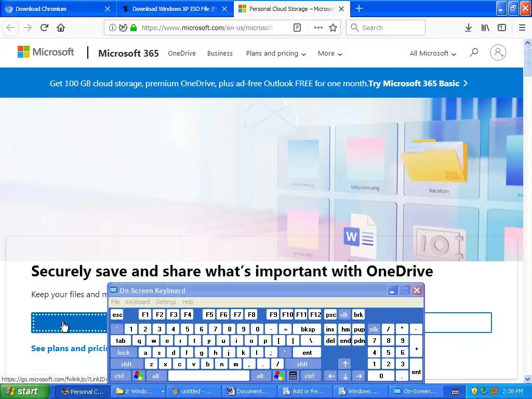Click the down arrow key on keyboard
The width and height of the screenshot is (532, 399).
(x=345, y=376)
